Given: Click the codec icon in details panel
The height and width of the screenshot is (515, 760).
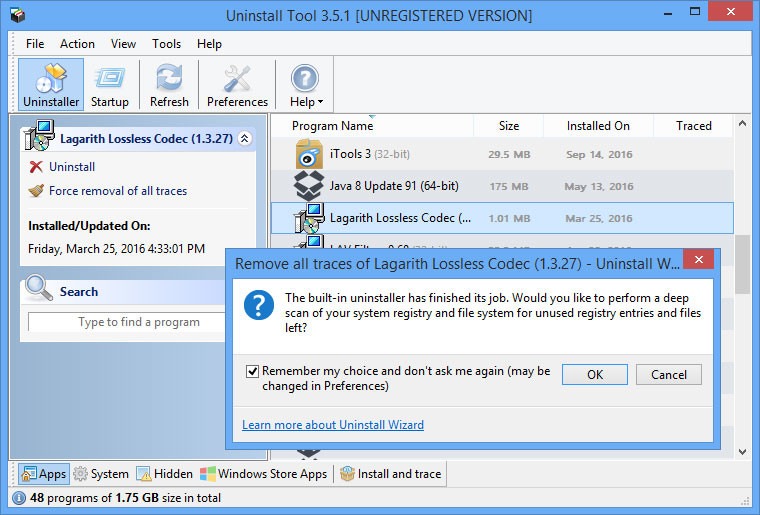Looking at the screenshot, I should (39, 135).
